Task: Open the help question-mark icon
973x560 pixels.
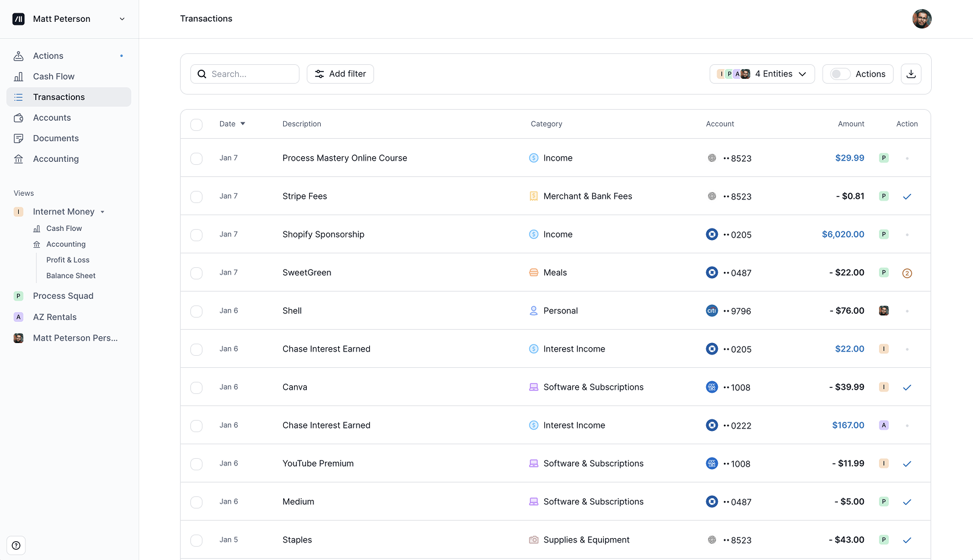Action: 16,545
